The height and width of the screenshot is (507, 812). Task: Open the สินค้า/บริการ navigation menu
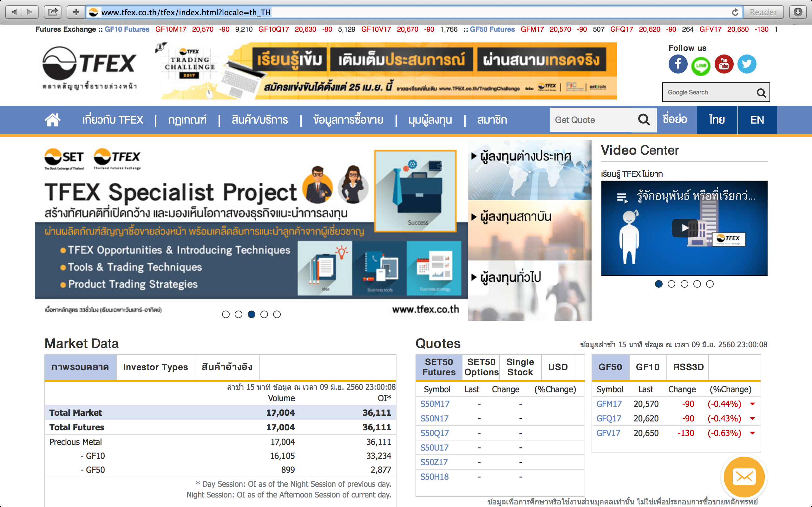pos(260,120)
